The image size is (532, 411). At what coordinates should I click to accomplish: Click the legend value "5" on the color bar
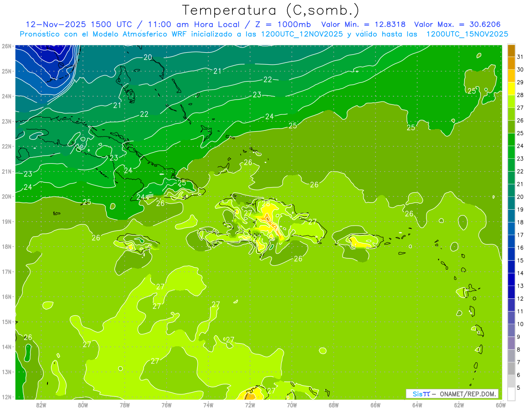click(519, 388)
